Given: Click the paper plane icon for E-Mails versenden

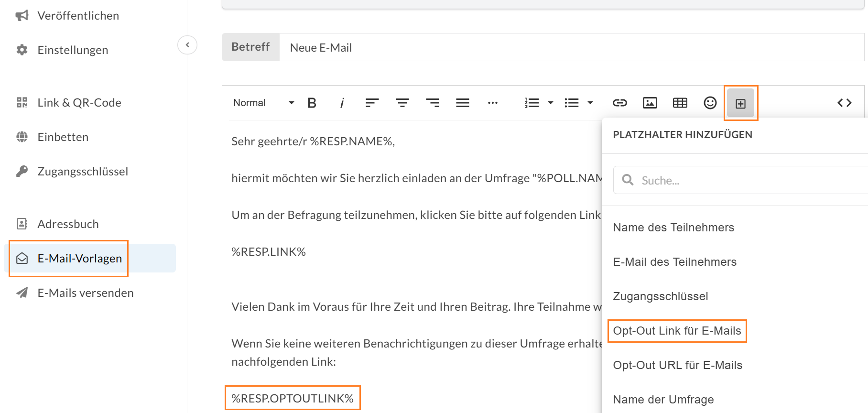Looking at the screenshot, I should 22,293.
